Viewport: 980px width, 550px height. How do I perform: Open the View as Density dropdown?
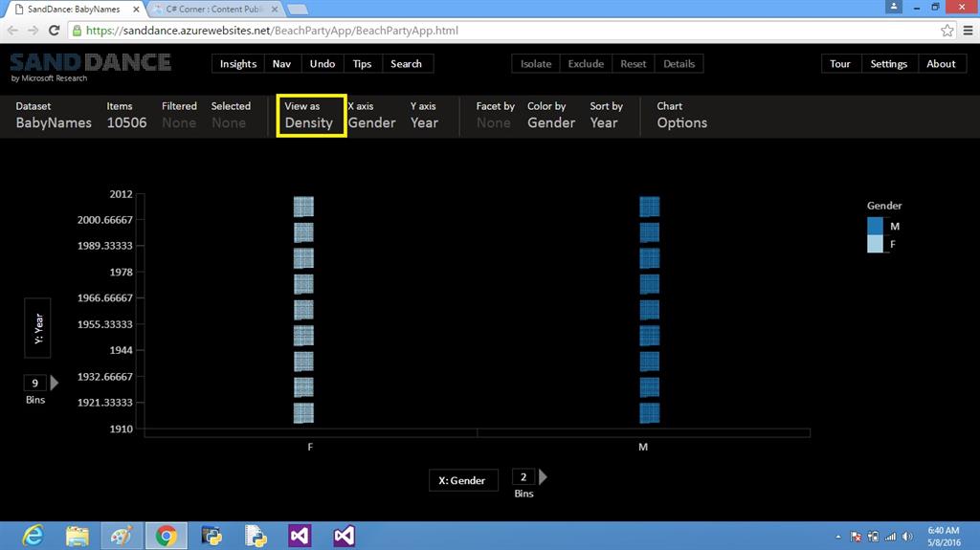click(x=311, y=116)
